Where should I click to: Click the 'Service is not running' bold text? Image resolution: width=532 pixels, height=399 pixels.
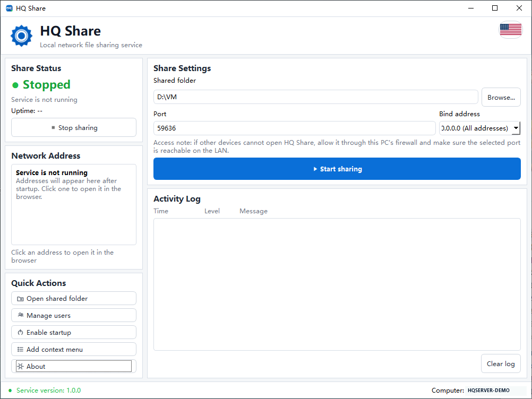pyautogui.click(x=52, y=172)
